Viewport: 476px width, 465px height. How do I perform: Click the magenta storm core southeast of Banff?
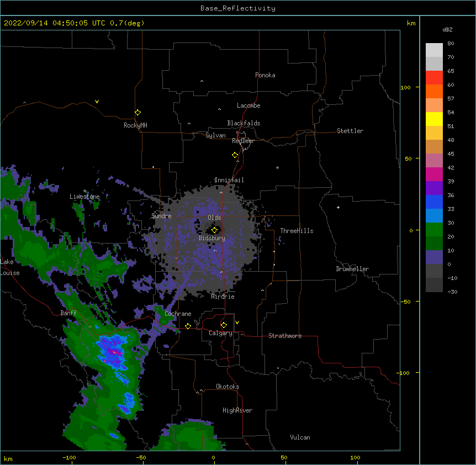[x=114, y=352]
